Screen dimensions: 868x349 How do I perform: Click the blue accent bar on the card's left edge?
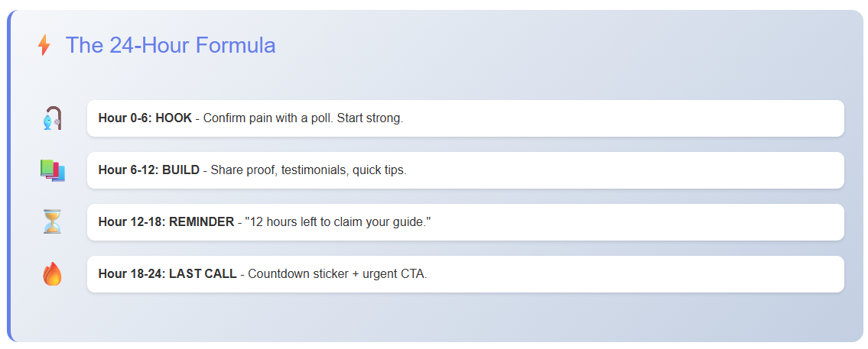9,176
